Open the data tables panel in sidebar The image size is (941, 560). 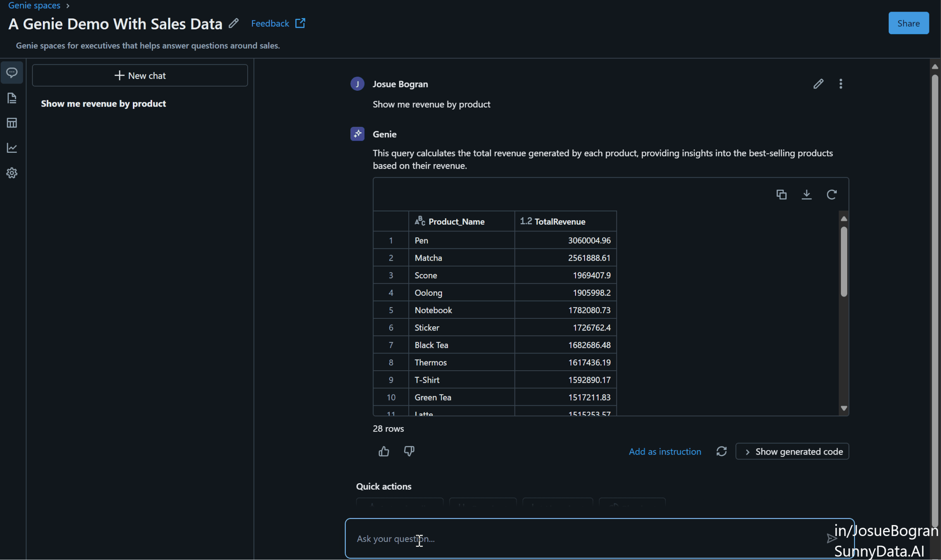coord(12,122)
